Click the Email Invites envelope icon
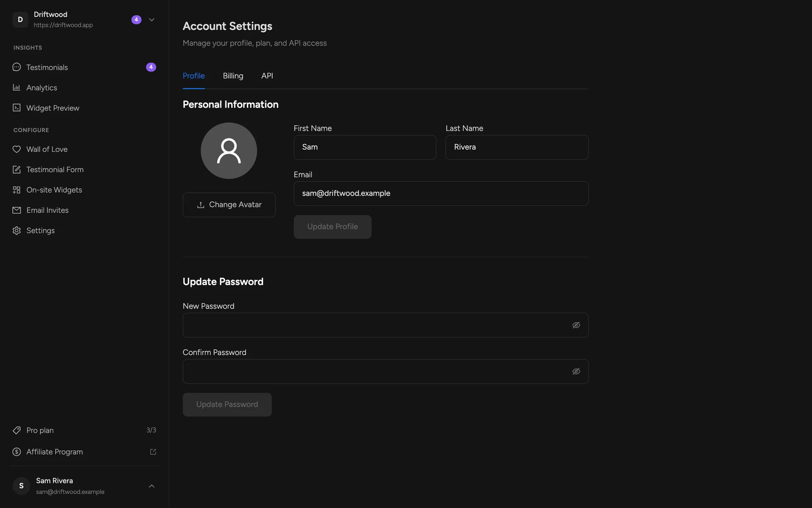 (x=16, y=210)
